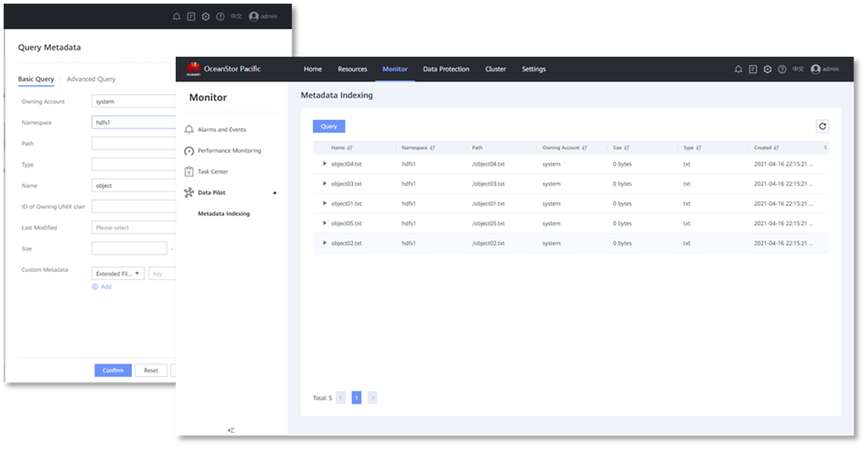Open the Resources menu
The width and height of the screenshot is (868, 449).
click(352, 69)
